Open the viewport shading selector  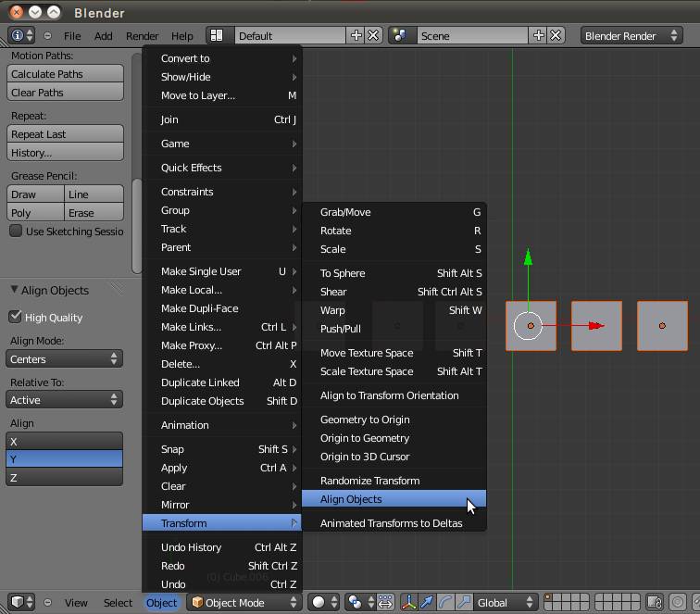[x=323, y=603]
